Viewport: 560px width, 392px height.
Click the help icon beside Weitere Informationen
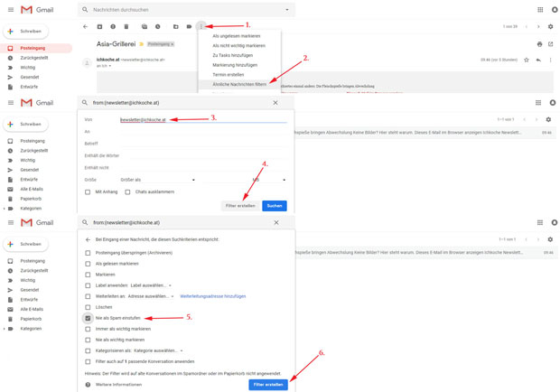pos(88,385)
